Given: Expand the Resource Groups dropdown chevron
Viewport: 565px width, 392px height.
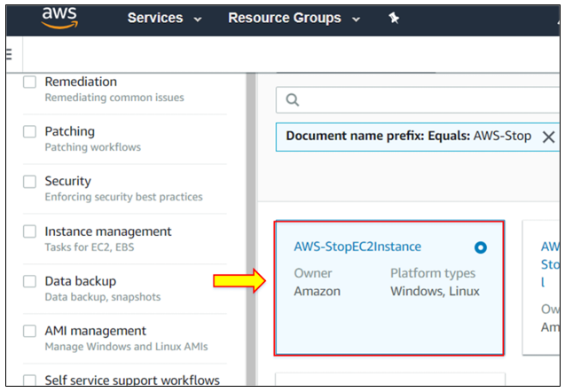Looking at the screenshot, I should (x=356, y=20).
